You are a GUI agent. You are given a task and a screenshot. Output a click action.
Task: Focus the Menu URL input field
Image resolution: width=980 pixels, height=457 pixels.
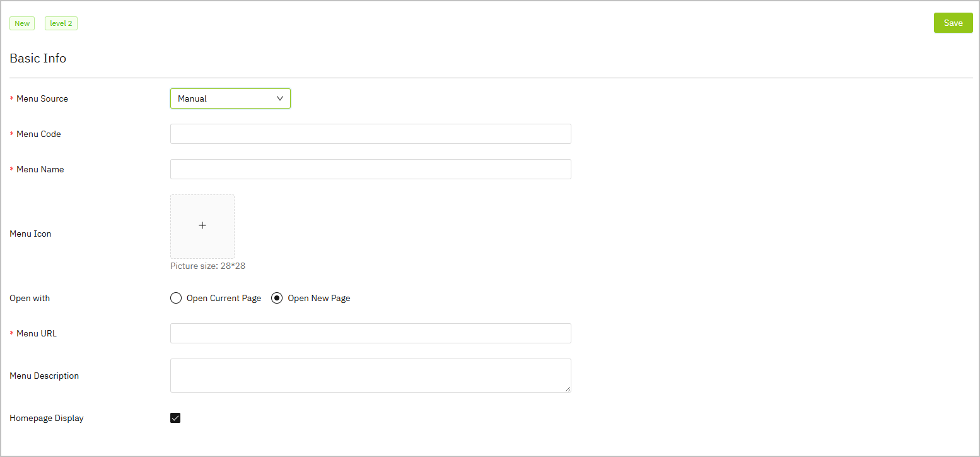coord(370,333)
